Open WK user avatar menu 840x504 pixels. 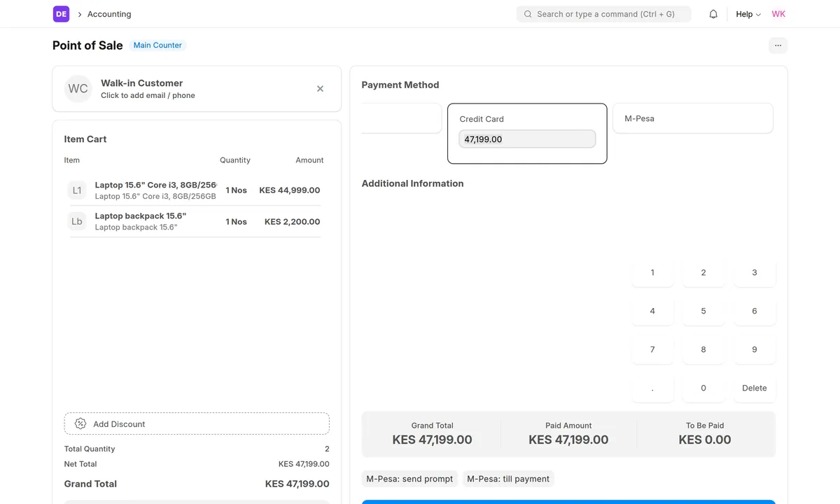778,14
